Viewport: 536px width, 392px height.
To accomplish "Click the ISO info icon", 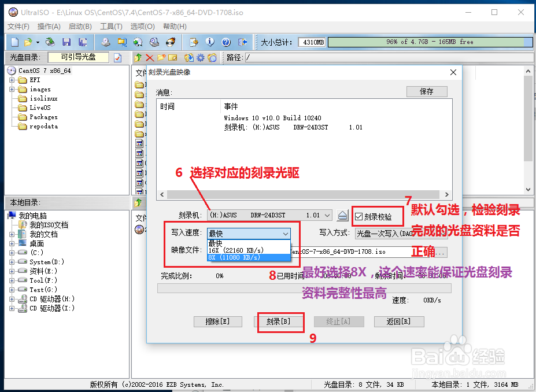I will click(210, 42).
